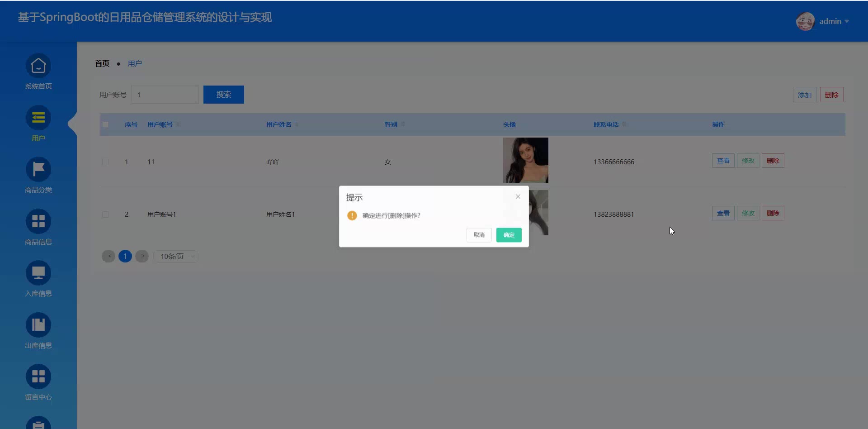The height and width of the screenshot is (429, 868).
Task: Open the 商品分类 flag icon
Action: click(38, 170)
